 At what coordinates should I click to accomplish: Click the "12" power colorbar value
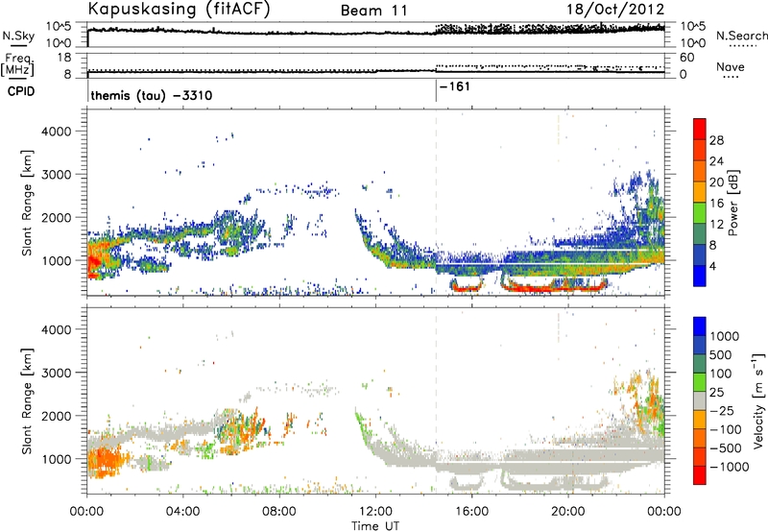pos(716,225)
